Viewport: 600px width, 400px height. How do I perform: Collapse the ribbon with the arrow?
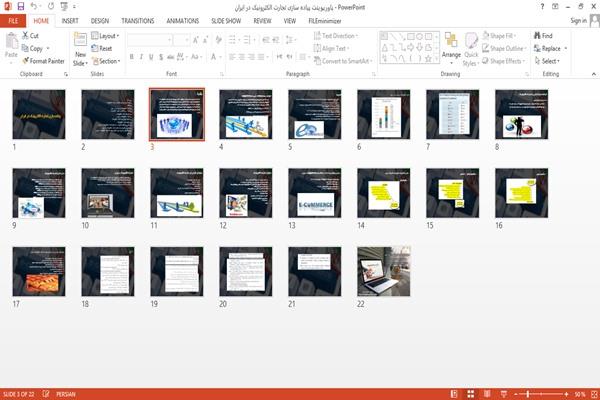pyautogui.click(x=594, y=74)
